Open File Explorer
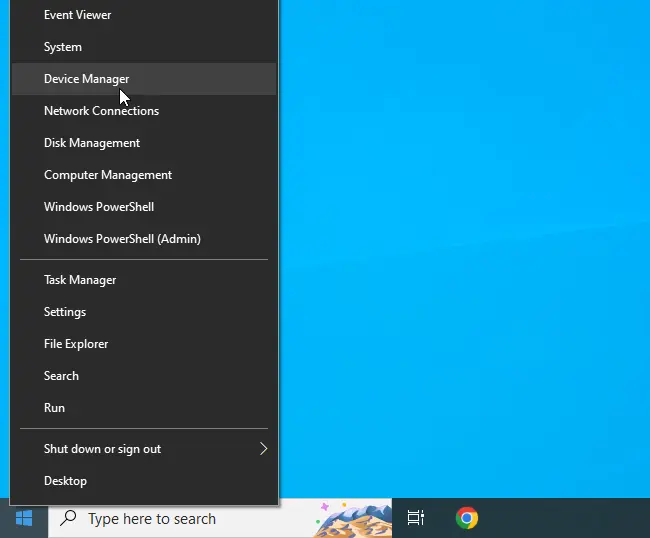Screen dimensions: 650x538 coord(144,344)
